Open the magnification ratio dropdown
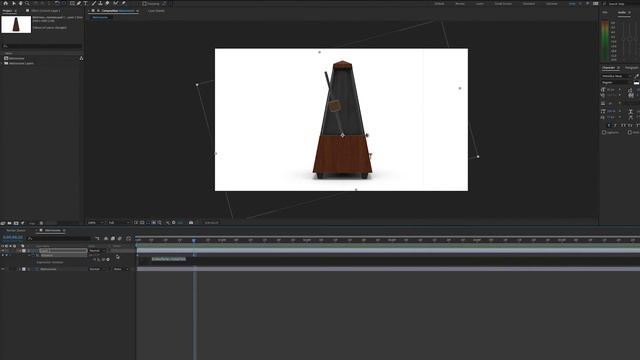This screenshot has height=360, width=640. coord(96,222)
